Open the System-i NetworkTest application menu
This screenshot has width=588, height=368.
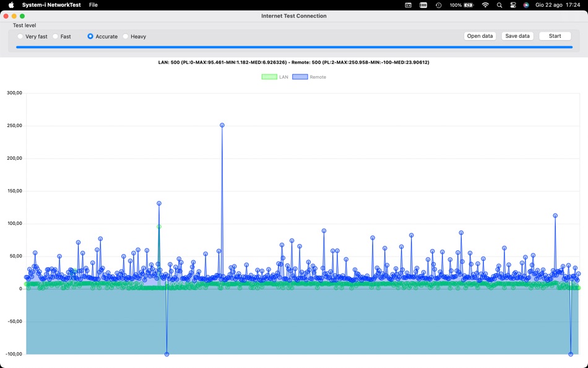51,4
